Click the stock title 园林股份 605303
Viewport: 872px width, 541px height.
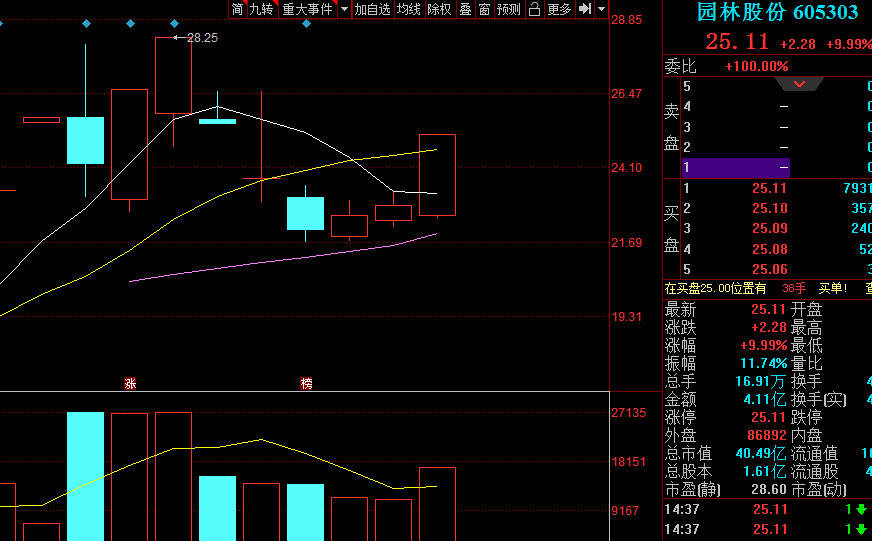[777, 12]
